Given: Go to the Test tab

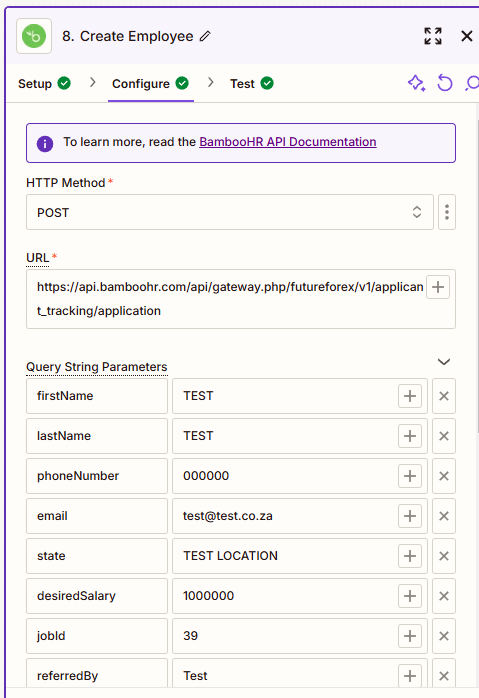Looking at the screenshot, I should click(x=252, y=84).
